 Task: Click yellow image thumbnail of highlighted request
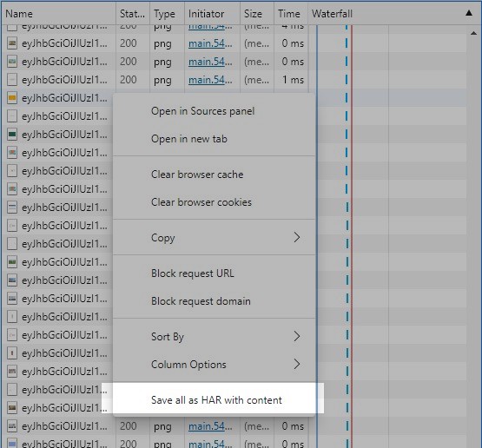[x=12, y=98]
